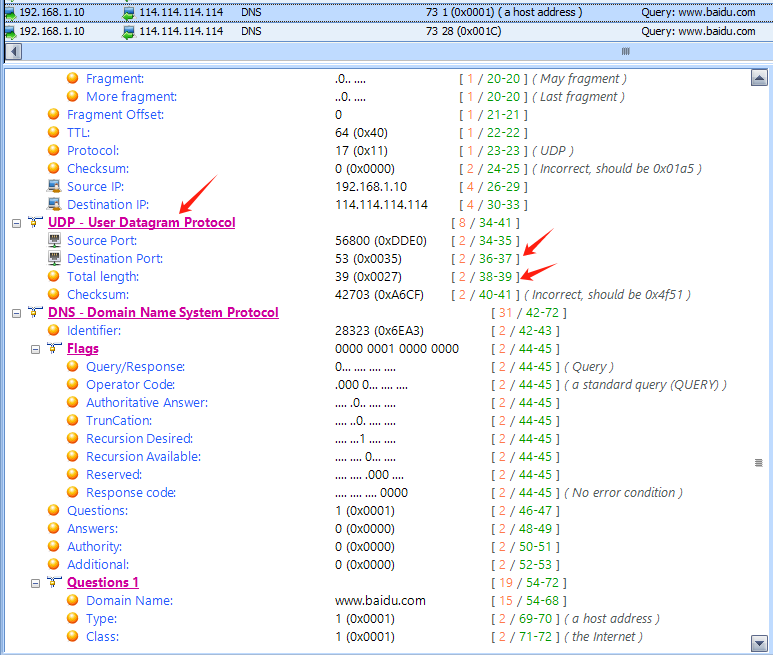Click the Source IP computer icon
Viewport: 773px width, 655px height.
point(56,187)
